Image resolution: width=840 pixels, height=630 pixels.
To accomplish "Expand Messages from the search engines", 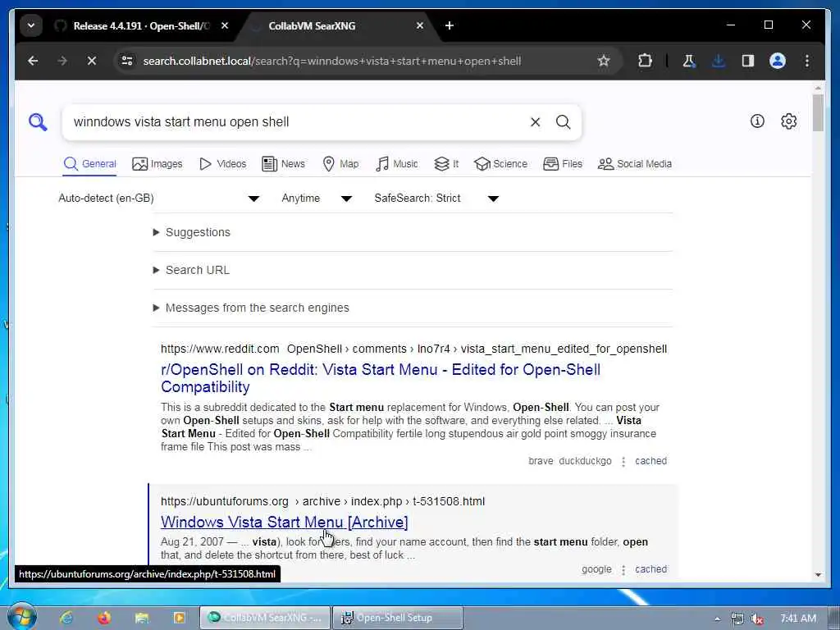I will click(251, 308).
